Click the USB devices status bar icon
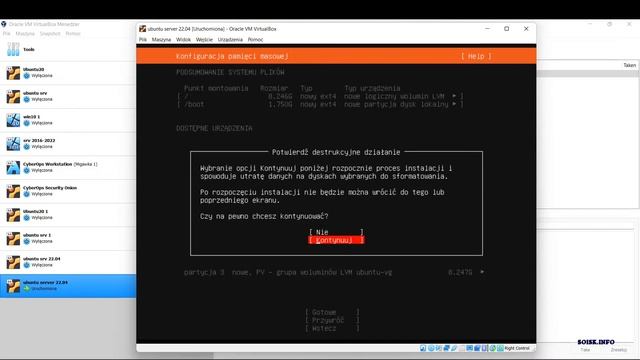640x360 pixels. click(x=454, y=348)
